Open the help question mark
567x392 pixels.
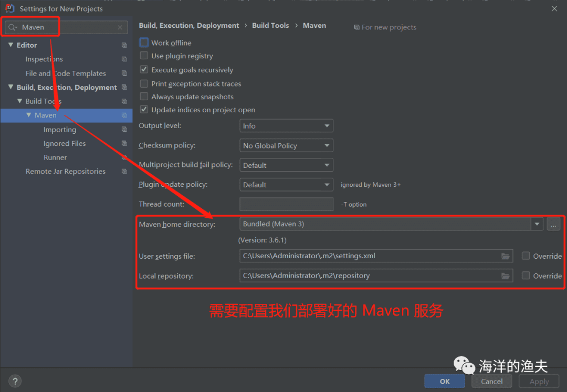(x=15, y=381)
